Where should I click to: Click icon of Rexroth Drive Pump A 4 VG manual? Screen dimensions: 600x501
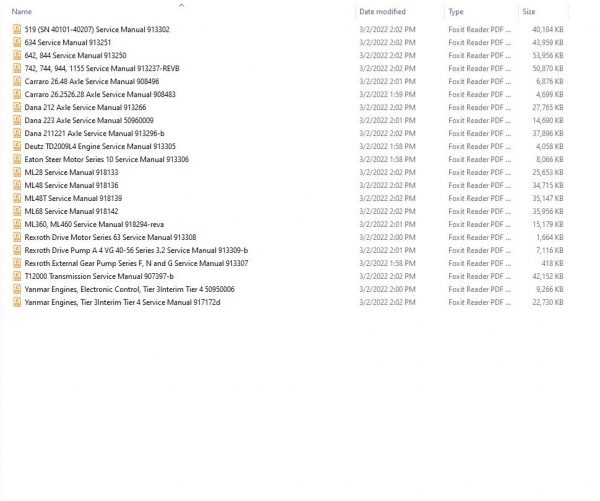[17, 251]
